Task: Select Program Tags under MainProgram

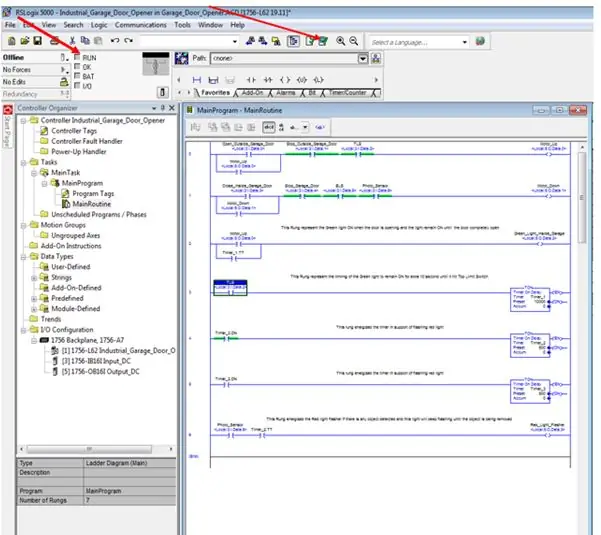Action: click(93, 194)
